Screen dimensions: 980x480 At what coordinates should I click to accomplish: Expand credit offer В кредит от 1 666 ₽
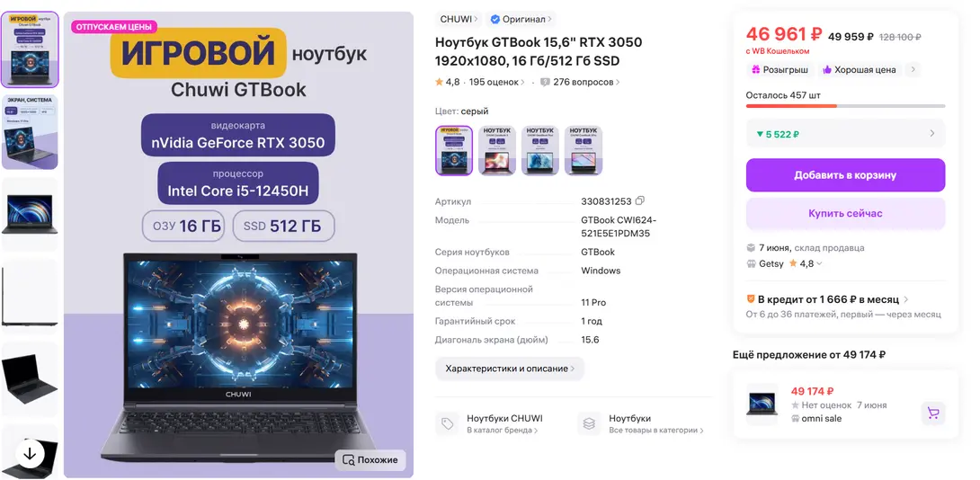click(828, 299)
